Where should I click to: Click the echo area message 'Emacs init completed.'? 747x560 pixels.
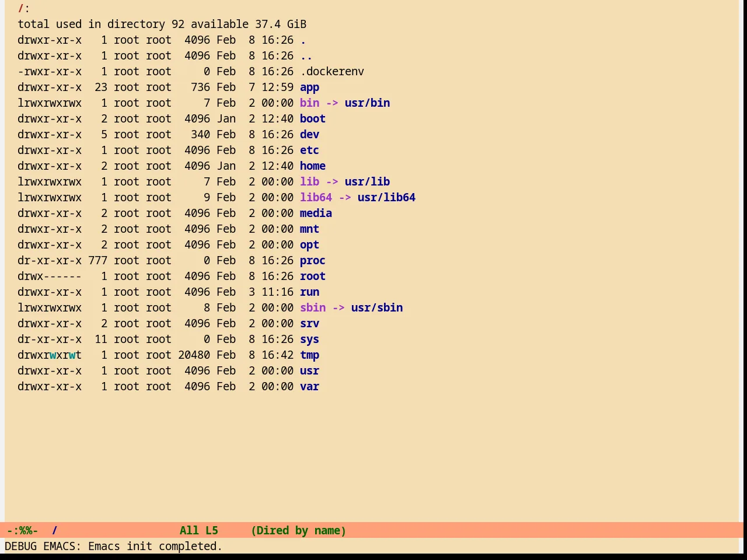click(x=155, y=547)
